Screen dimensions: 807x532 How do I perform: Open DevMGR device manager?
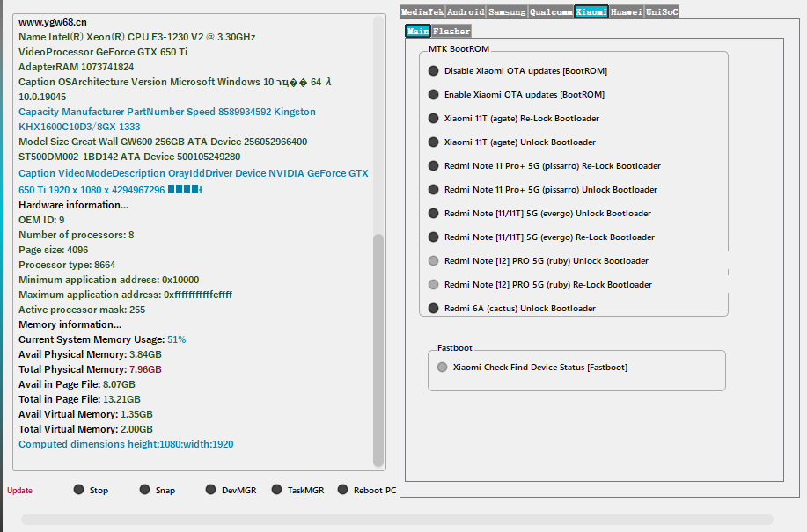point(231,490)
